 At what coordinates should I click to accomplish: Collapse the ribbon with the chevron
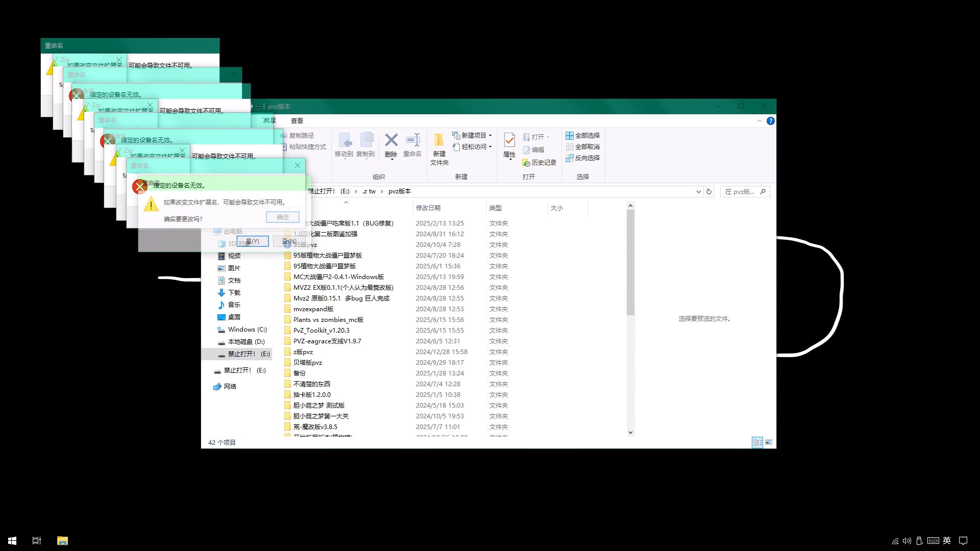coord(759,121)
